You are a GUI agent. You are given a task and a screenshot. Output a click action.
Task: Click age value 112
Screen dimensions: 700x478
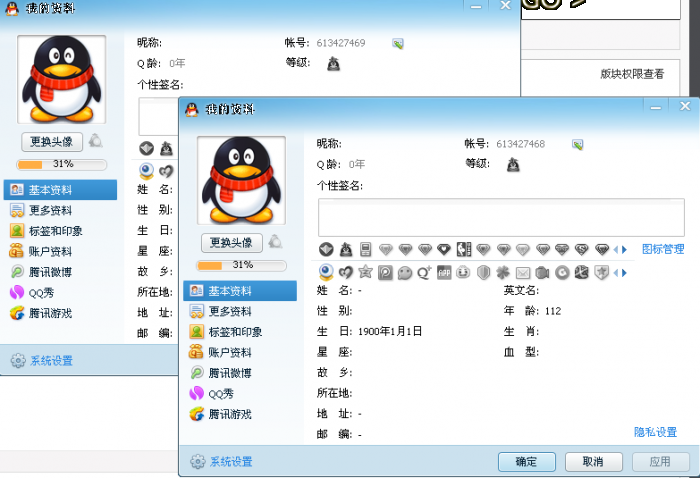(x=553, y=311)
